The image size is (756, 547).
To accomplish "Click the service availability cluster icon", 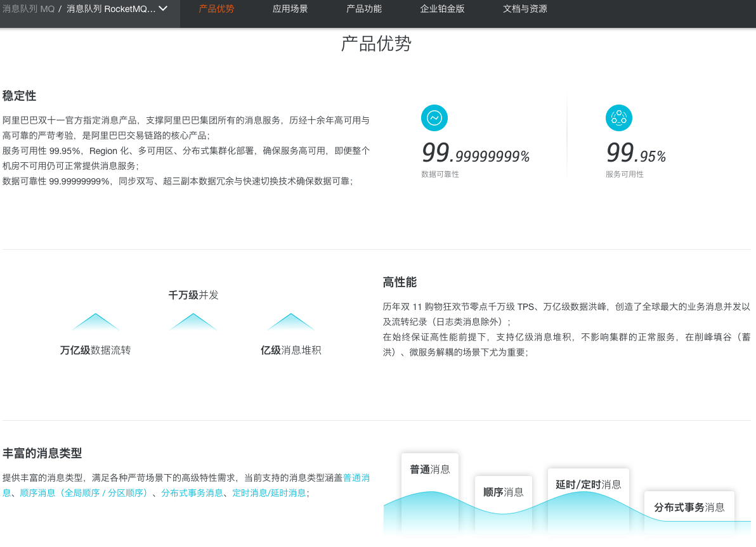I will point(618,118).
